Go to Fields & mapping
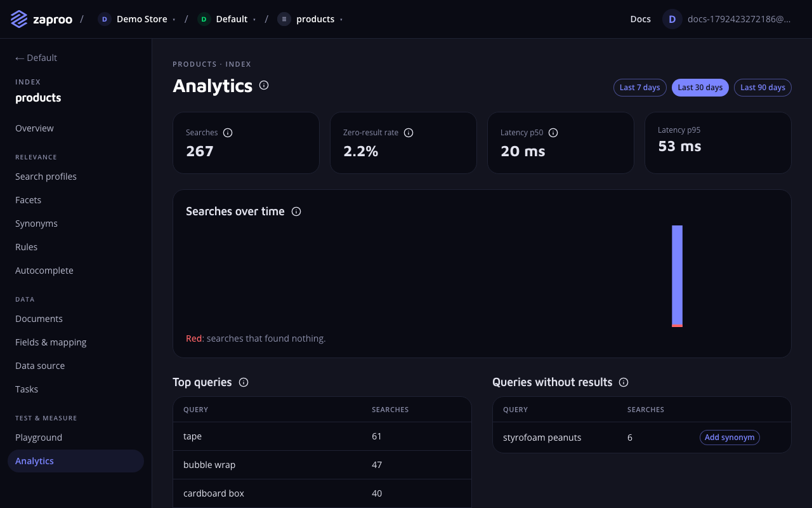Image resolution: width=812 pixels, height=508 pixels. (x=75, y=342)
